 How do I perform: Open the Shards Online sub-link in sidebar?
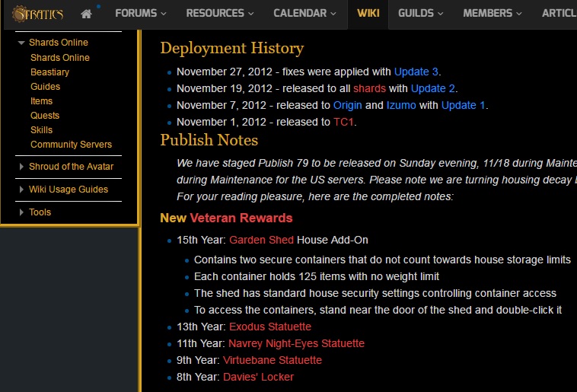[x=60, y=58]
